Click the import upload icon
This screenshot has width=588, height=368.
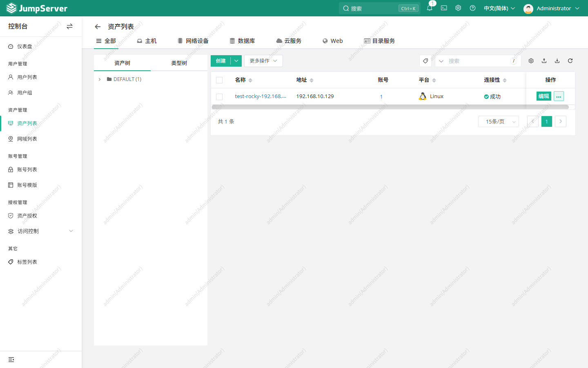click(x=544, y=61)
